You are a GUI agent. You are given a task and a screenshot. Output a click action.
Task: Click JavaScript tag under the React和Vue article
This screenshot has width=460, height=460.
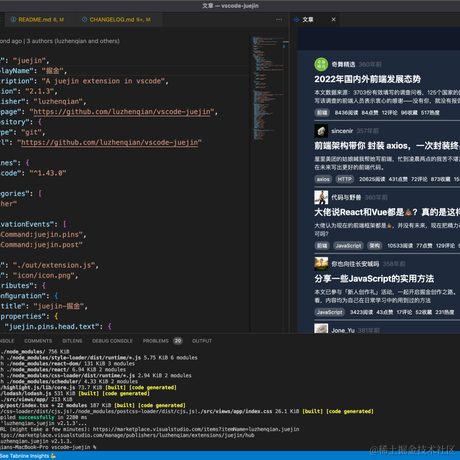[348, 246]
